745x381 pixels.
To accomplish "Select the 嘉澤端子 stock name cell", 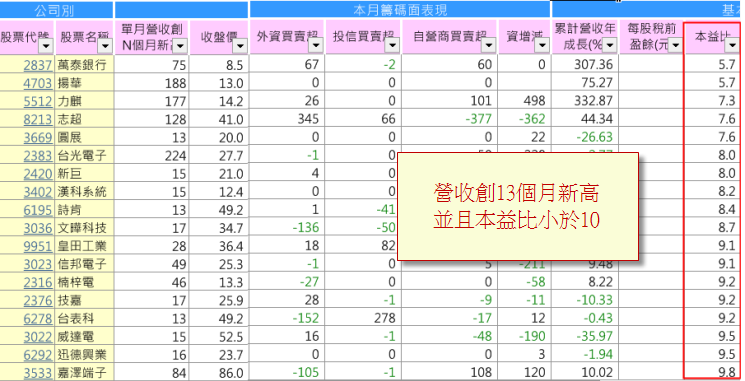I will coord(84,372).
